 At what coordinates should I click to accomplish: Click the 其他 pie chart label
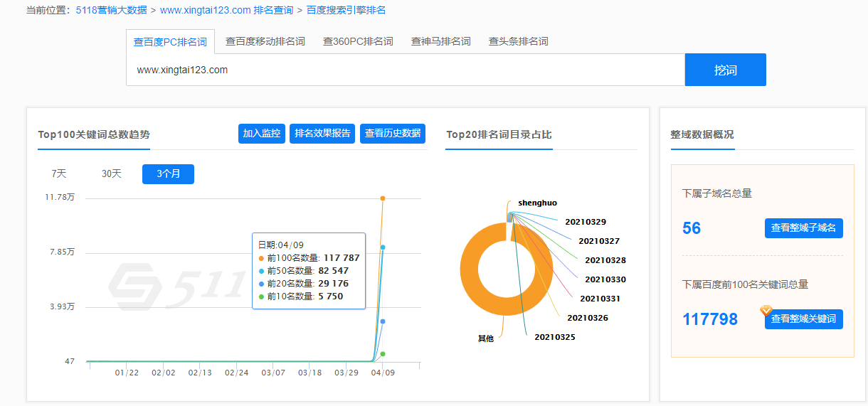[486, 338]
